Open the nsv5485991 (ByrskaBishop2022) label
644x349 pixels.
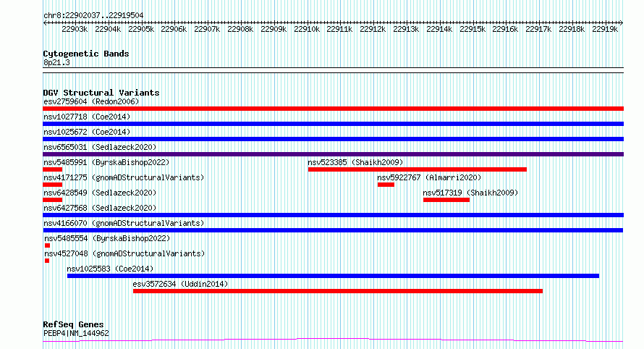coord(106,162)
